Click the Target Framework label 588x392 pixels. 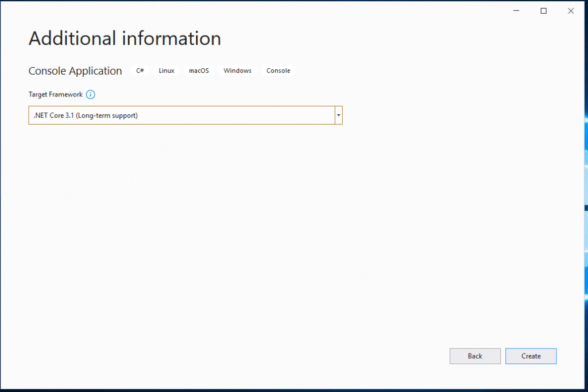(56, 95)
